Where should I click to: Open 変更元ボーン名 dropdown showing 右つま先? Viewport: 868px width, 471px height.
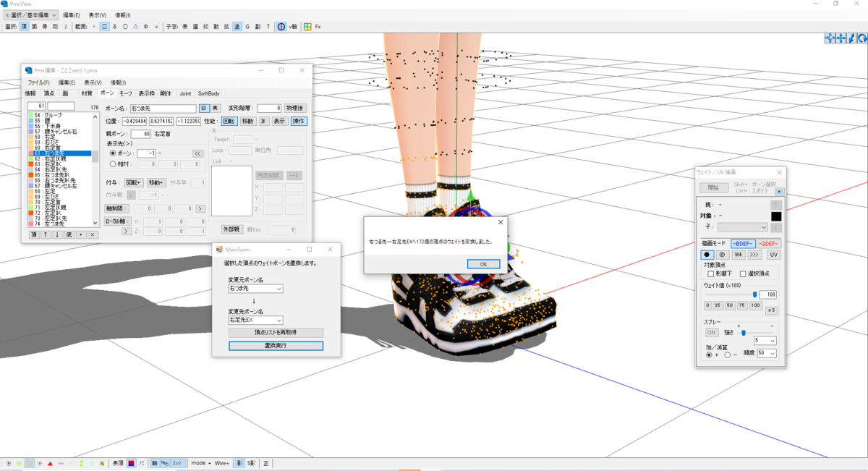[255, 288]
